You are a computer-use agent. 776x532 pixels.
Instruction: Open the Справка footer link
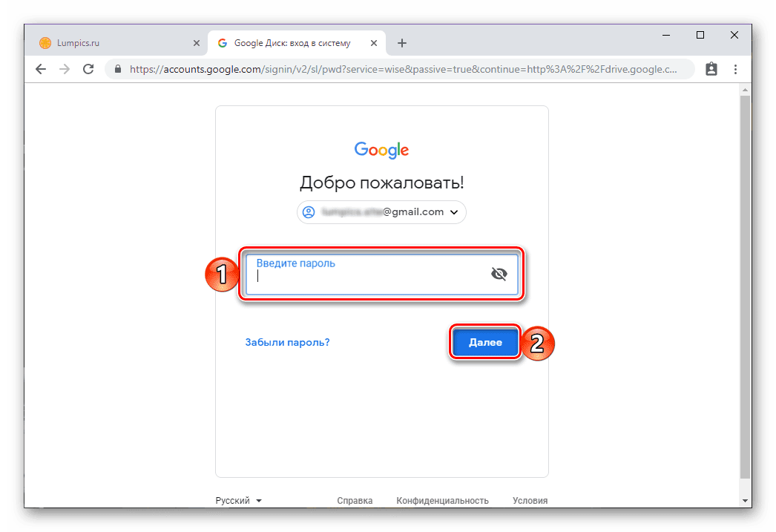click(x=355, y=500)
